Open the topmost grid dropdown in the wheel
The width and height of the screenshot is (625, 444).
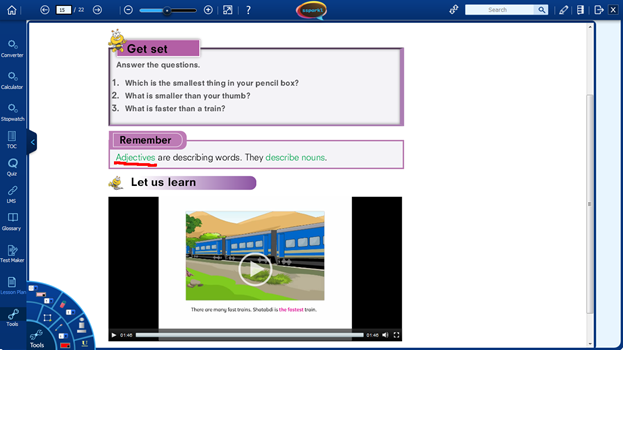pyautogui.click(x=33, y=288)
